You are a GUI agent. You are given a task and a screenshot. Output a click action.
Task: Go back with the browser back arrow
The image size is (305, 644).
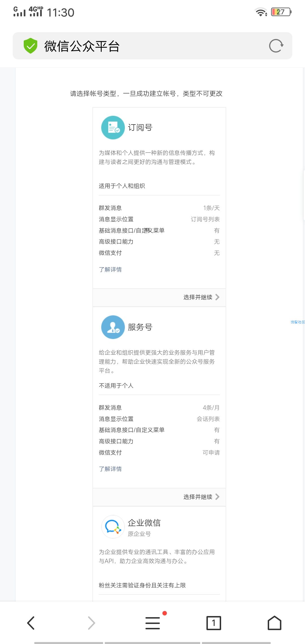coord(31,623)
